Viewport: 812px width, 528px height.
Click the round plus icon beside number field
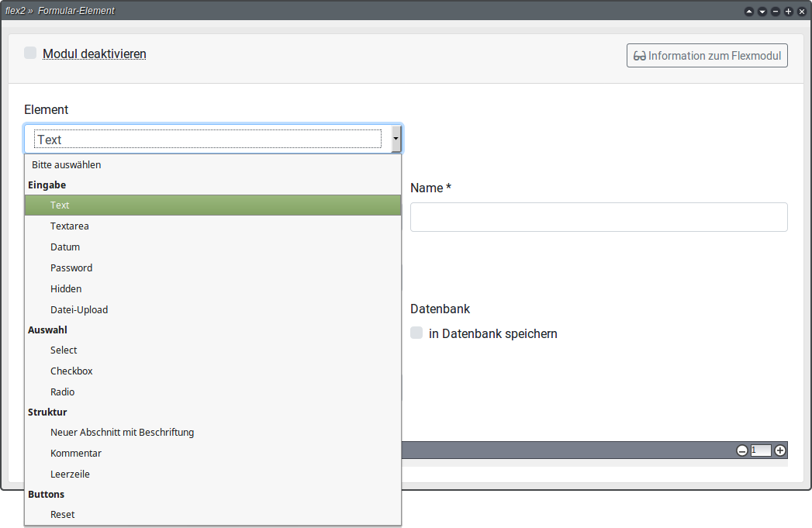point(780,450)
